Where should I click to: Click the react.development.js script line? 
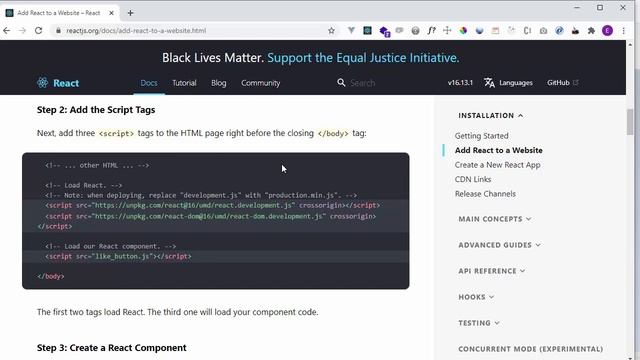pos(213,205)
